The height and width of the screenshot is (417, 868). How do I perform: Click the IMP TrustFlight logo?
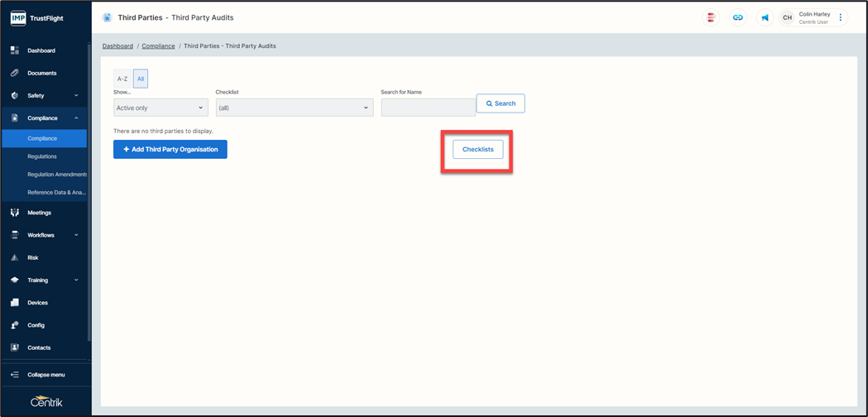[37, 17]
